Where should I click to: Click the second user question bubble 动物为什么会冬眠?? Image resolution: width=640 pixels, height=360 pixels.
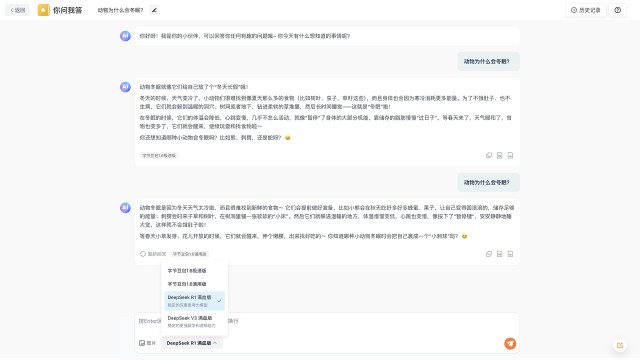click(x=488, y=182)
